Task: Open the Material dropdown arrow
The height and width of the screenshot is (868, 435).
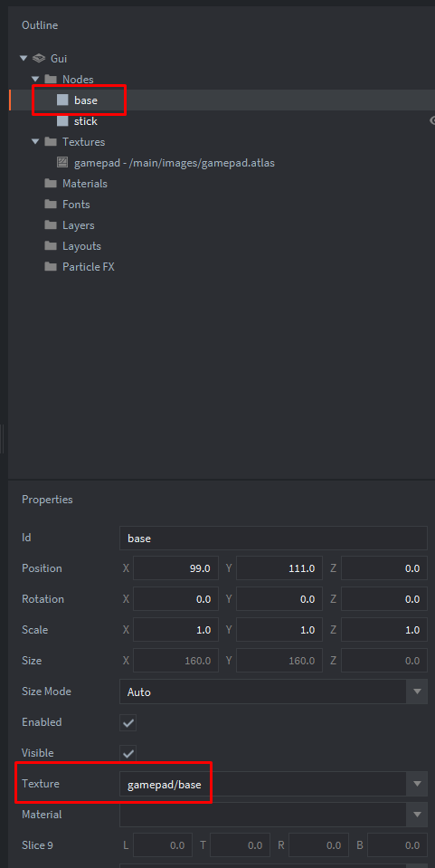Action: (417, 815)
